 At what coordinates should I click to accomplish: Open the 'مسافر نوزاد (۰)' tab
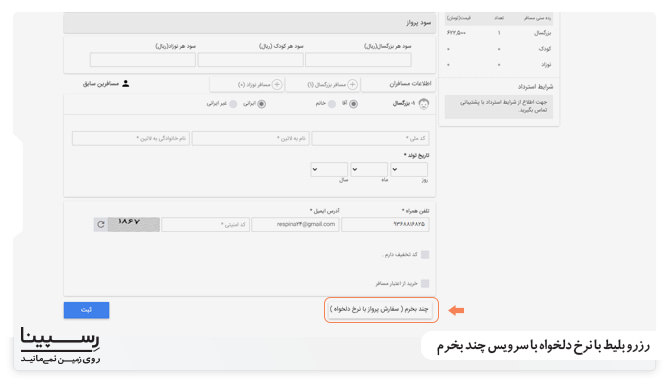(247, 84)
